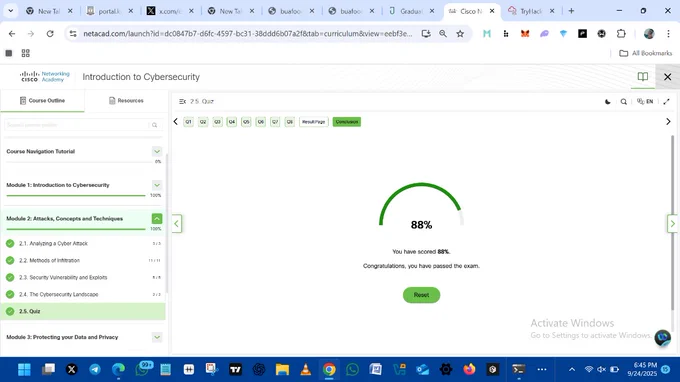Open MetaMask fox extension
The image size is (680, 382).
point(525,34)
